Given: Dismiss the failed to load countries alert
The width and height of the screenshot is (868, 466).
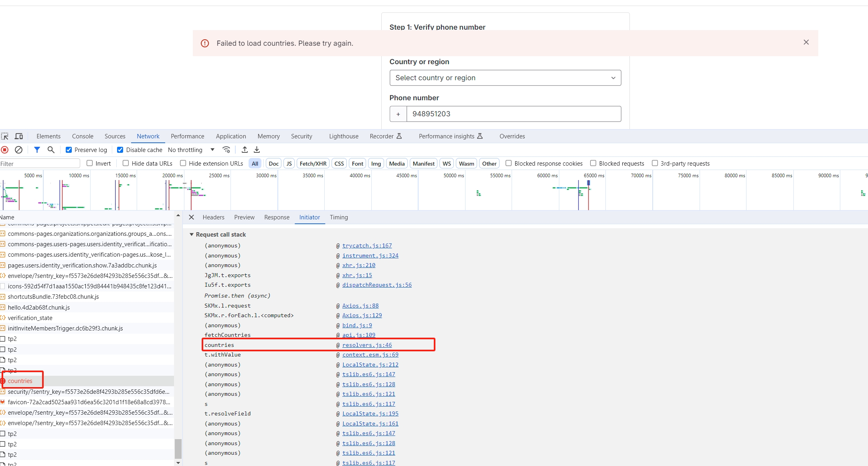Looking at the screenshot, I should tap(806, 42).
